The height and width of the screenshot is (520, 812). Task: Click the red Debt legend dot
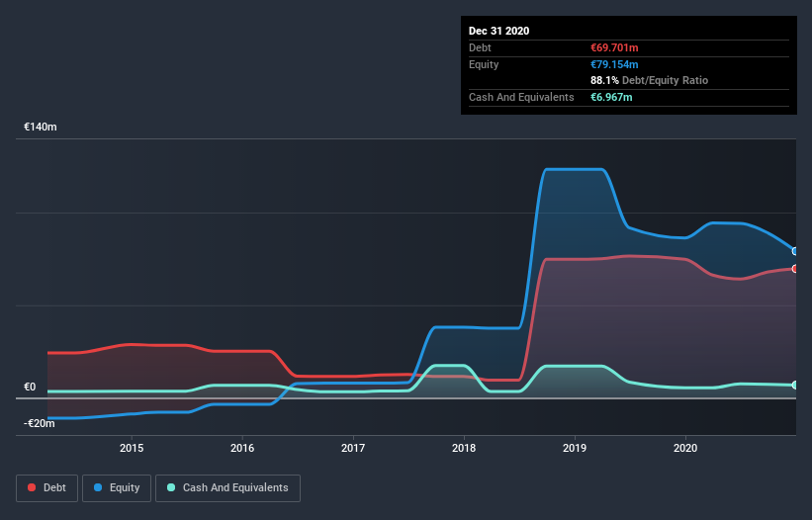pos(32,487)
